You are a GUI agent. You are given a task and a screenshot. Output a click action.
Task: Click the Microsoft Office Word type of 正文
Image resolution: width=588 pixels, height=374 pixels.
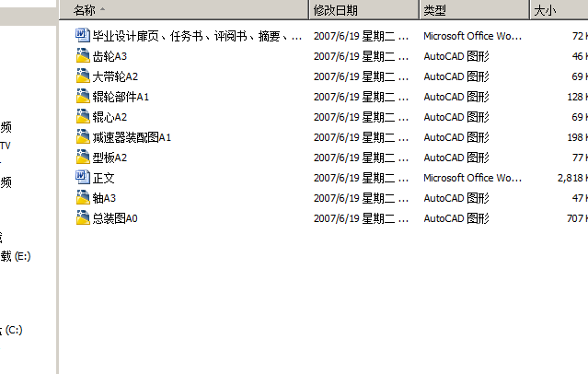[x=472, y=178]
